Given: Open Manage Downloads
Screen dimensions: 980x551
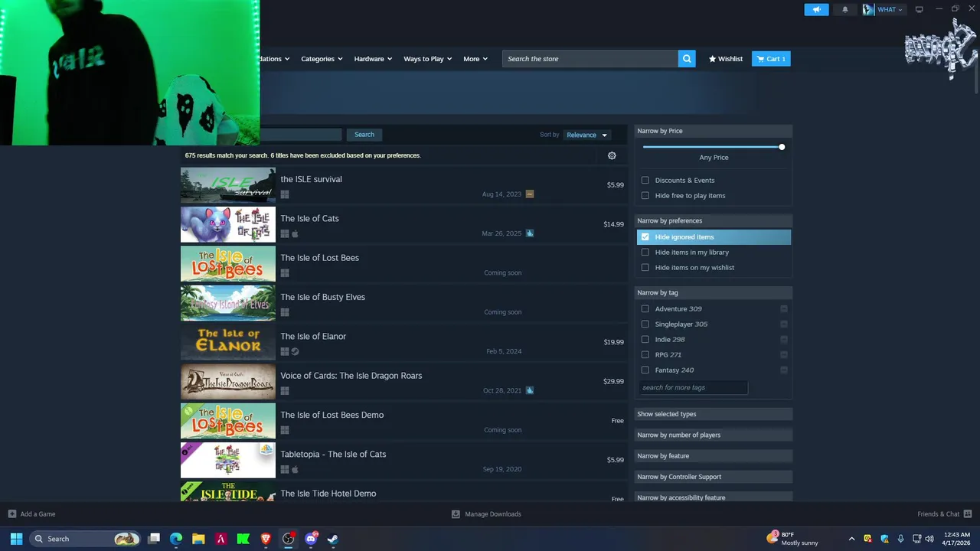Looking at the screenshot, I should point(487,514).
